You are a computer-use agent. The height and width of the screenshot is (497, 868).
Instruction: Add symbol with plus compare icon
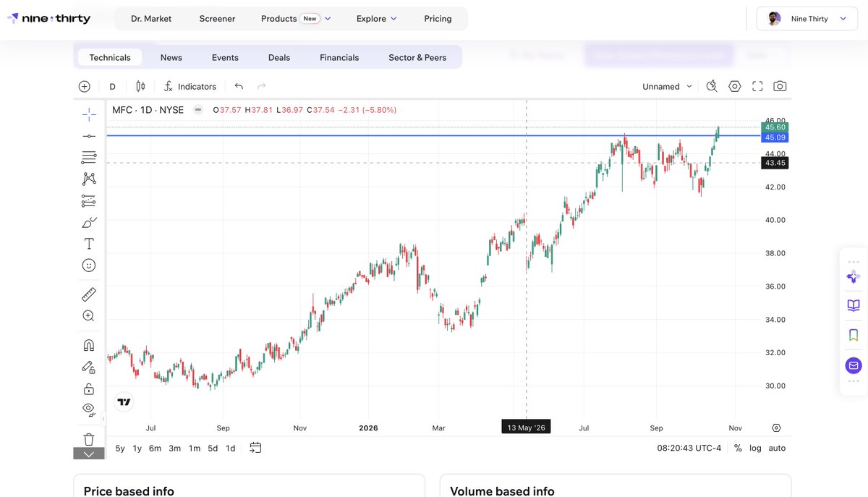point(85,86)
